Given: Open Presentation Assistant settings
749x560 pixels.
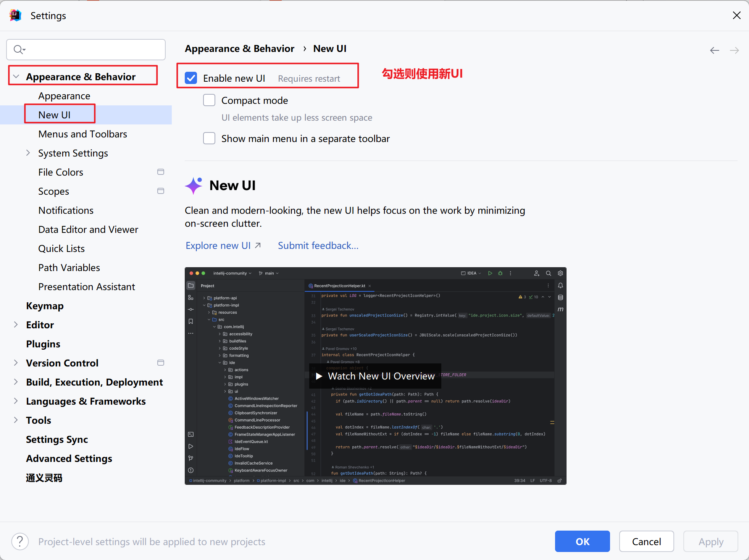Looking at the screenshot, I should (x=87, y=287).
